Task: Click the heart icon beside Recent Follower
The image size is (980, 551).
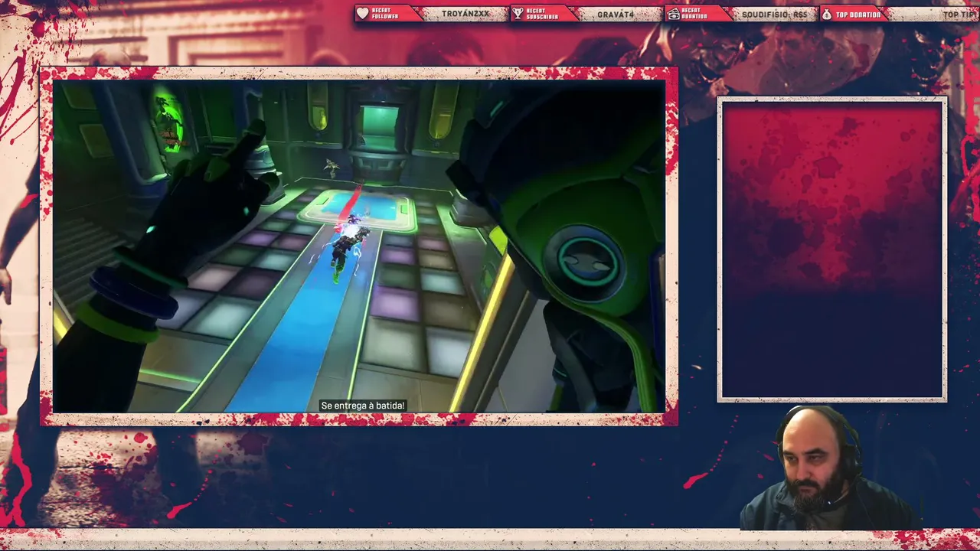Action: (363, 14)
